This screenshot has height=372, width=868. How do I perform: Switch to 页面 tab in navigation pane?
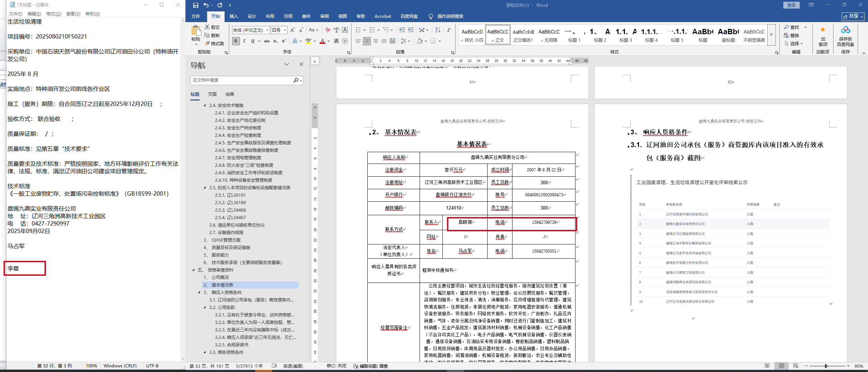[x=212, y=94]
